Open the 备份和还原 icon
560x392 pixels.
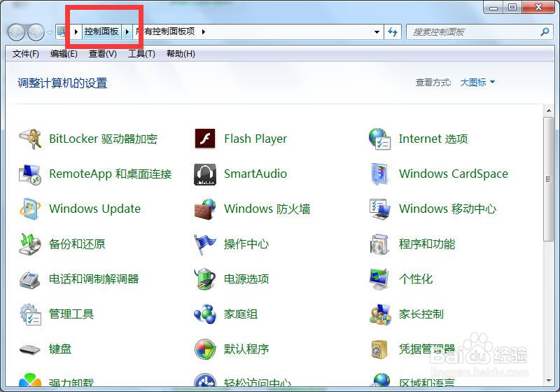30,244
